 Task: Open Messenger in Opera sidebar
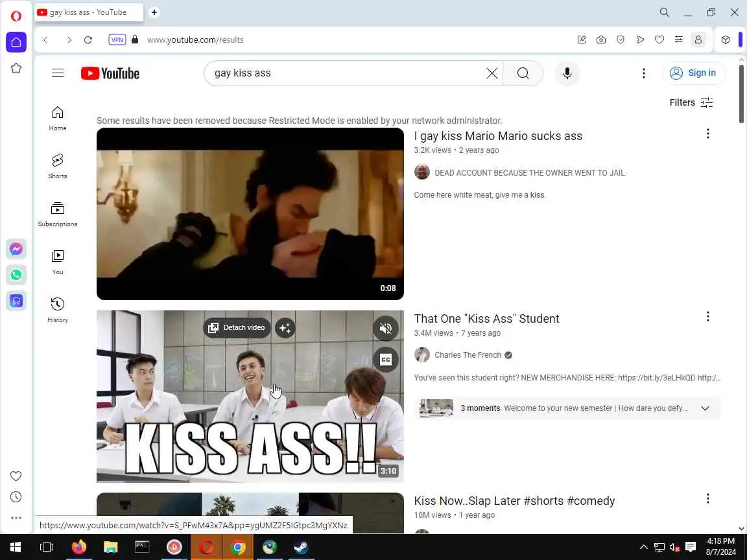tap(16, 249)
